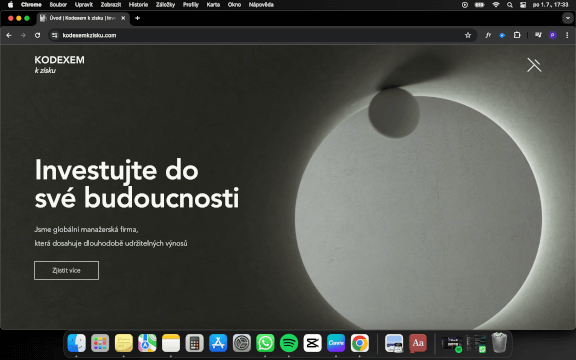The height and width of the screenshot is (360, 576).
Task: Open Spotify from the Dock
Action: point(289,343)
